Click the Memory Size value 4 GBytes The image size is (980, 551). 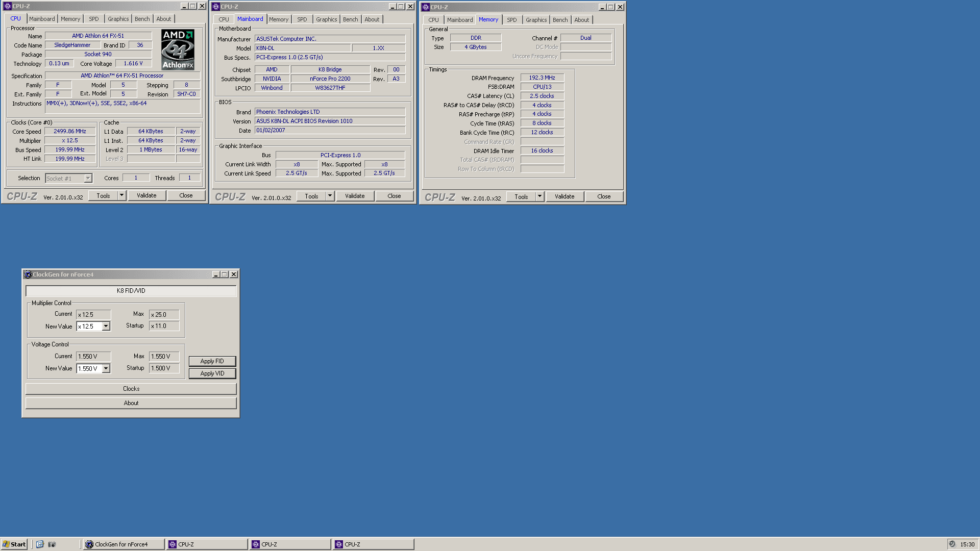point(476,47)
